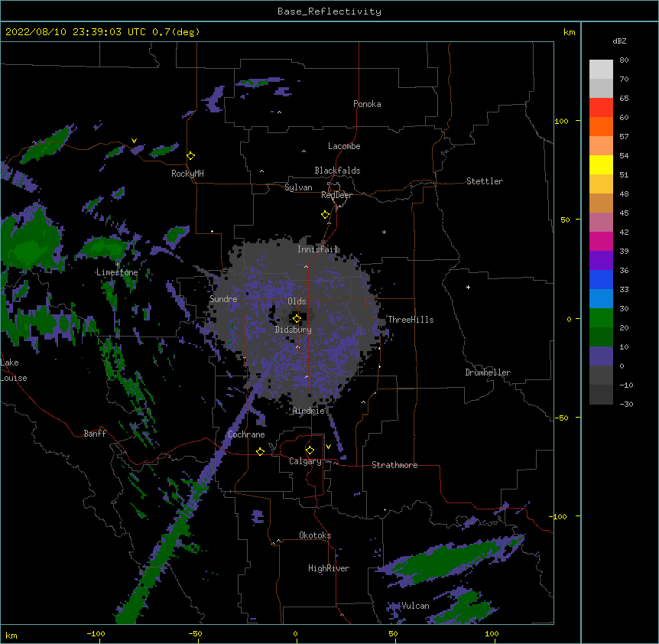Click the white plus marker north of Drumheller
The image size is (659, 644).
point(468,287)
